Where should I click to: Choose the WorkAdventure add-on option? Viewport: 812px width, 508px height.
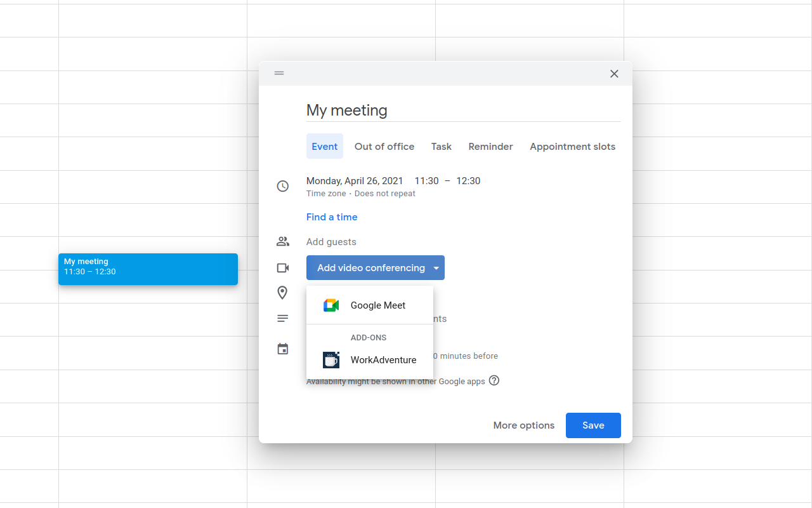pos(383,360)
